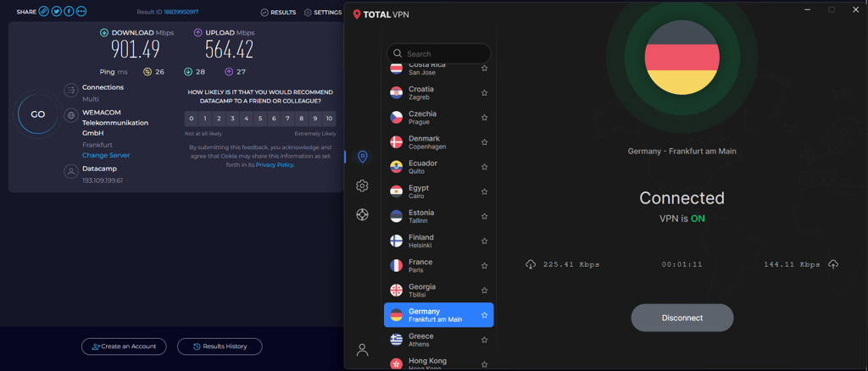868x371 pixels.
Task: Favorite Georgia with its star
Action: pyautogui.click(x=484, y=291)
